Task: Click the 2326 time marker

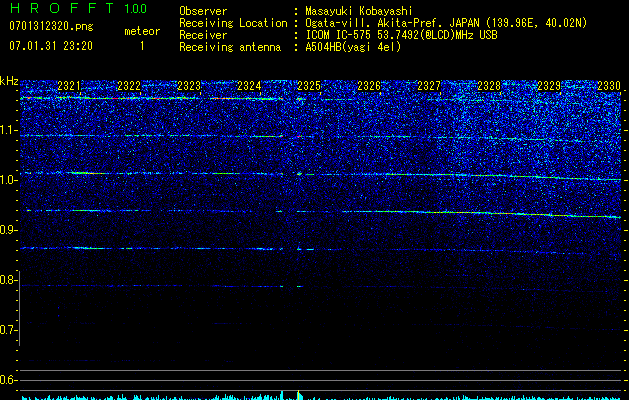Action: point(369,86)
